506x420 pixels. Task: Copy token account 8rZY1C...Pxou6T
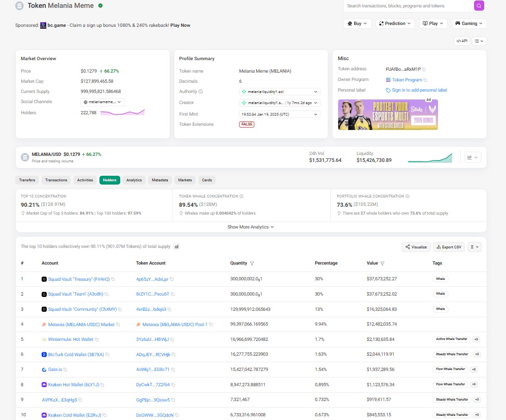(173, 294)
